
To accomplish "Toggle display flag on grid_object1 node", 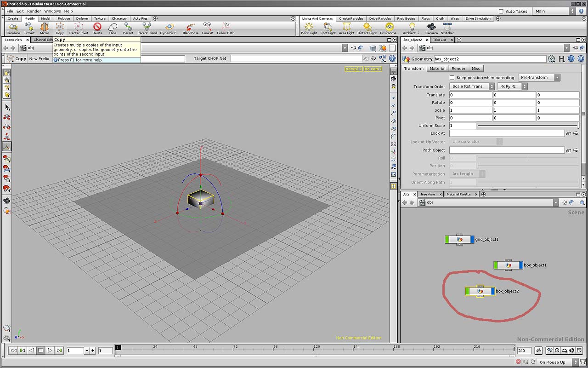I will [x=472, y=239].
